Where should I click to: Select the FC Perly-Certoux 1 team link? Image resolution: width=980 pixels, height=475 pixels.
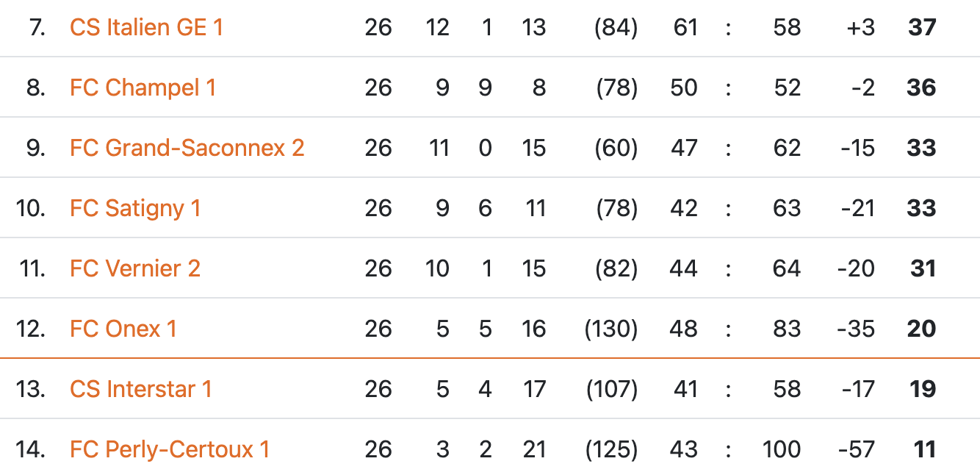(x=170, y=449)
